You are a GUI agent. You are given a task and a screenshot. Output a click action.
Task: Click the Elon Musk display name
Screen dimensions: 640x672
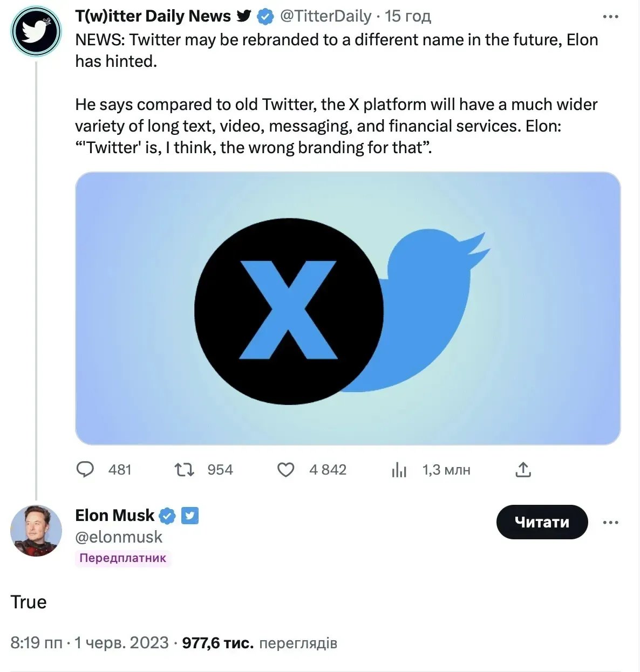[115, 516]
